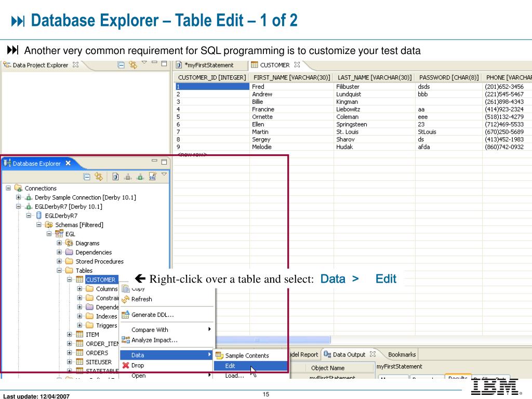Screen dimensions: 532x399
Task: Click the gray disconnect connection icon
Action: click(x=128, y=177)
